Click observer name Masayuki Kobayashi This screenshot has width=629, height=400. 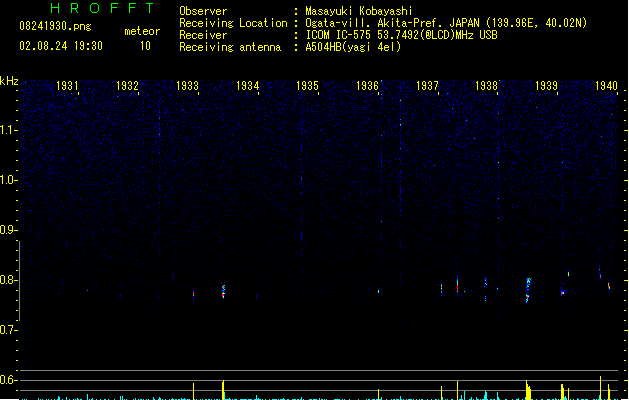click(359, 11)
